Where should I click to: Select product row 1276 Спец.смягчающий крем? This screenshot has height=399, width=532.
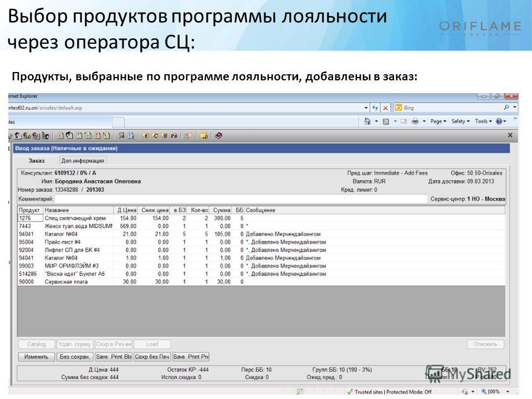261,218
